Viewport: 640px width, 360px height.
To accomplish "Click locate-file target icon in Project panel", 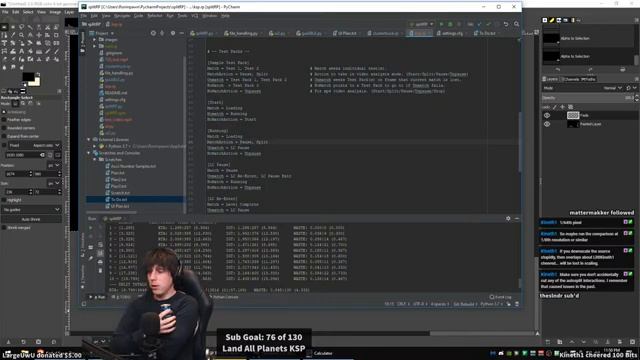I will pyautogui.click(x=153, y=33).
